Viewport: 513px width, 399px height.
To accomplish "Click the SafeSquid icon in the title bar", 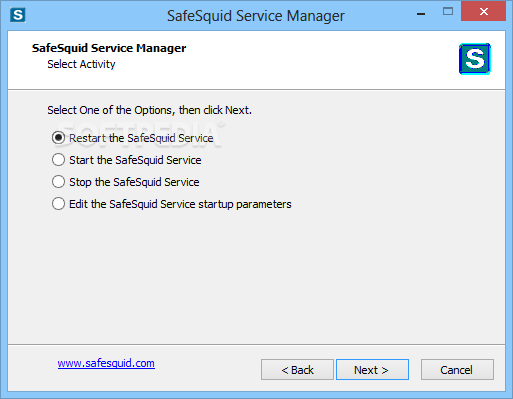I will [18, 15].
